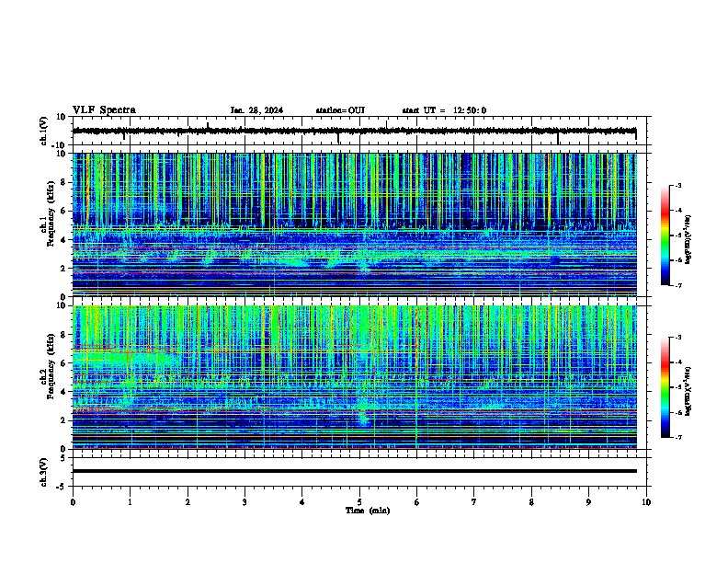Click the "-5" tick on the ch.3(V) axis
Viewport: 728px width, 563px height.
(62, 487)
